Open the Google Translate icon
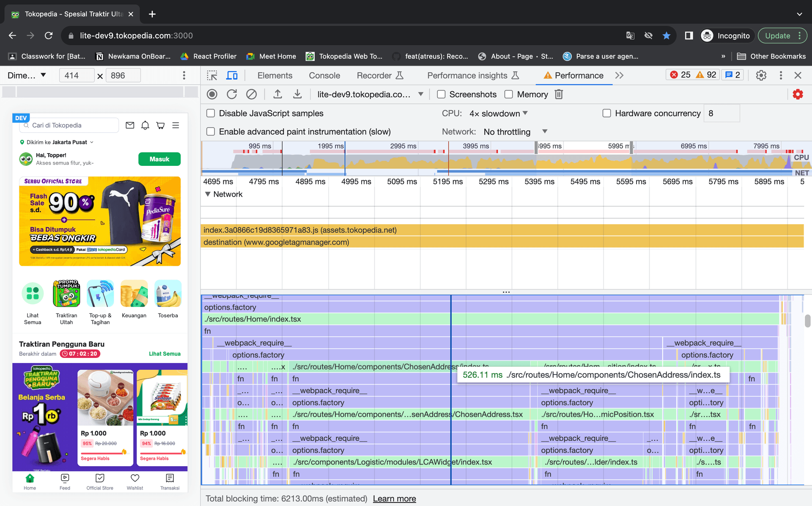812x506 pixels. [630, 36]
